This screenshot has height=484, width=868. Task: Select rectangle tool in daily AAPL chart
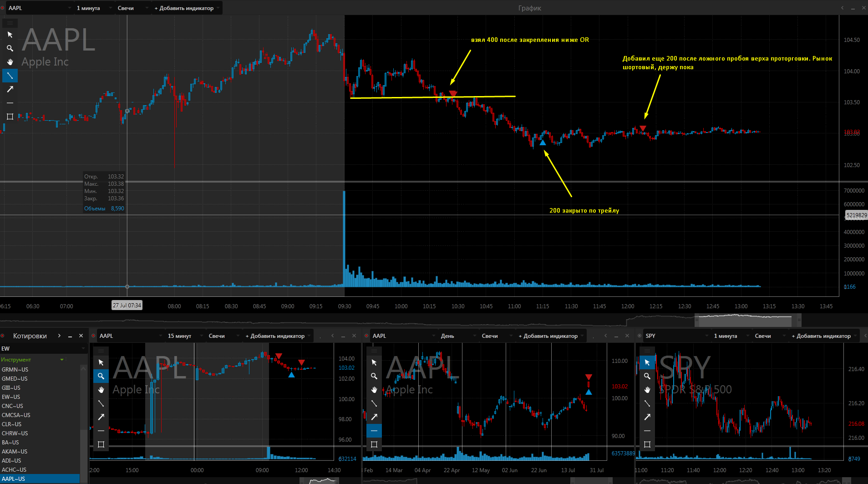click(x=374, y=444)
